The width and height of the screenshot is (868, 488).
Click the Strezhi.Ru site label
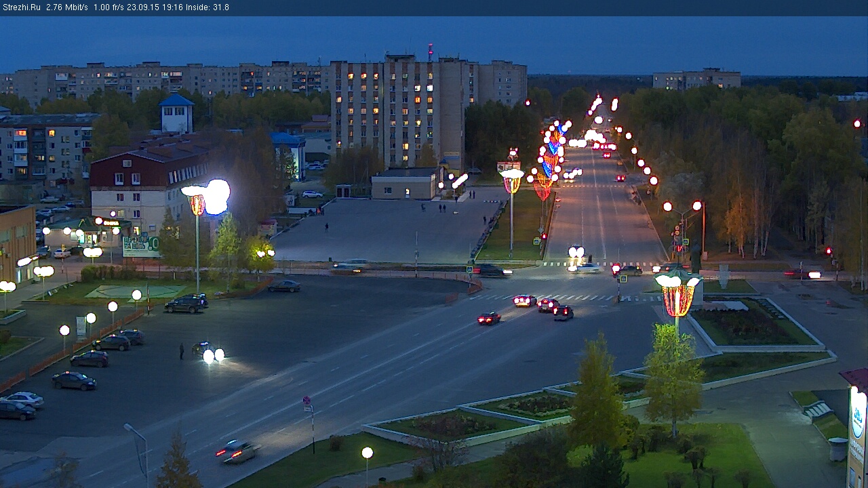[x=21, y=7]
